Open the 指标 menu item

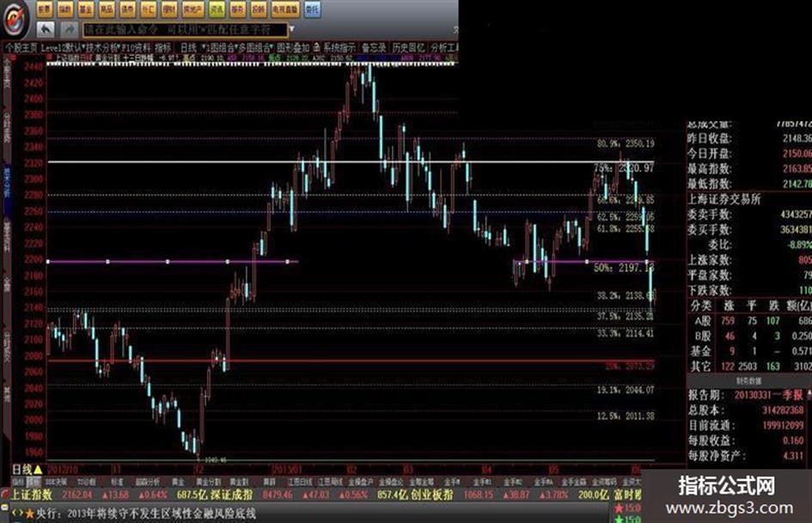pos(163,47)
